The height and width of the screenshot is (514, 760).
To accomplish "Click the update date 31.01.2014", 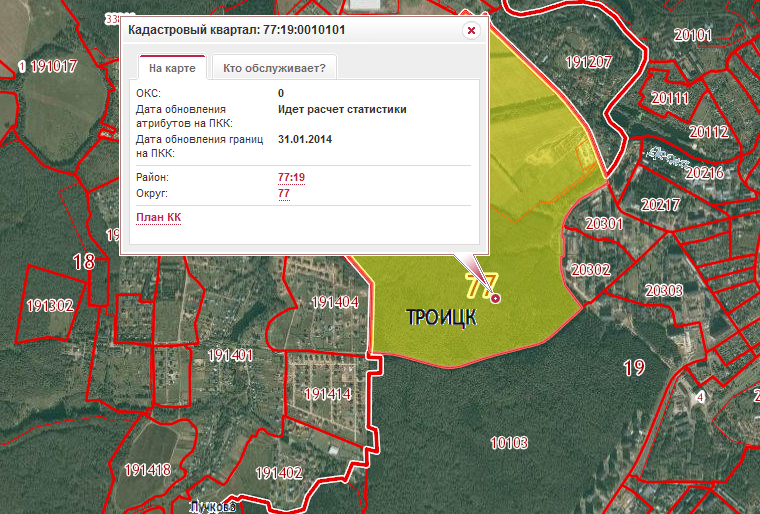I will (x=305, y=140).
